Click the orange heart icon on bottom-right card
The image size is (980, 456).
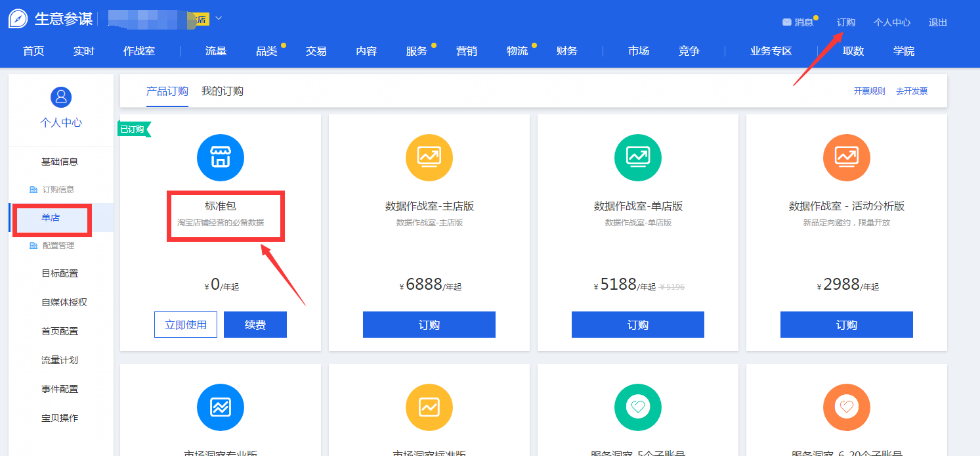click(846, 407)
